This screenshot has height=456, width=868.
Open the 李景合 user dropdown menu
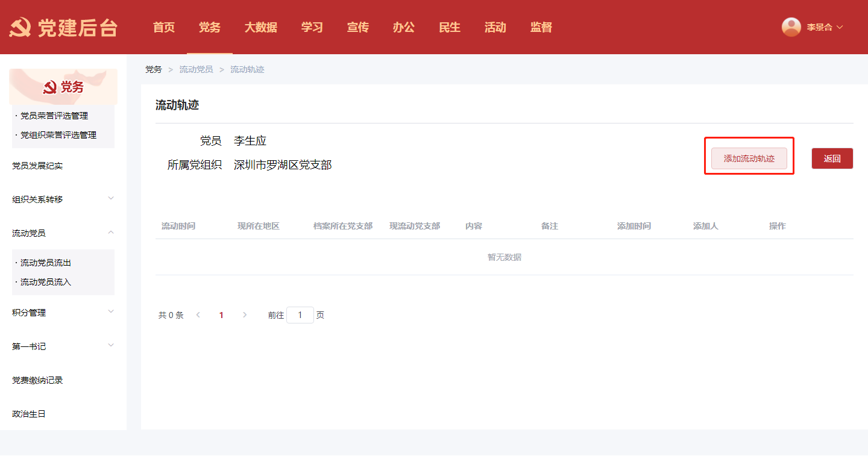[824, 27]
